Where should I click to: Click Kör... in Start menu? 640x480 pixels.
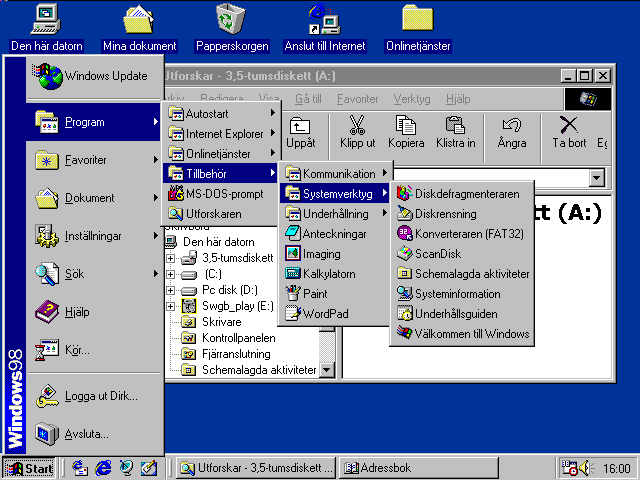[x=94, y=349]
